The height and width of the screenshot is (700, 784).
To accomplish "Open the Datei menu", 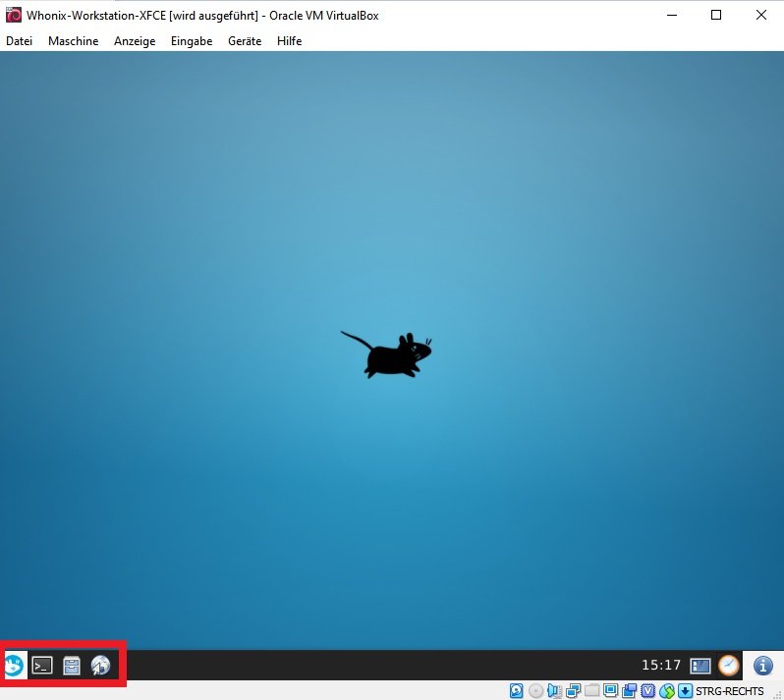I will (19, 41).
